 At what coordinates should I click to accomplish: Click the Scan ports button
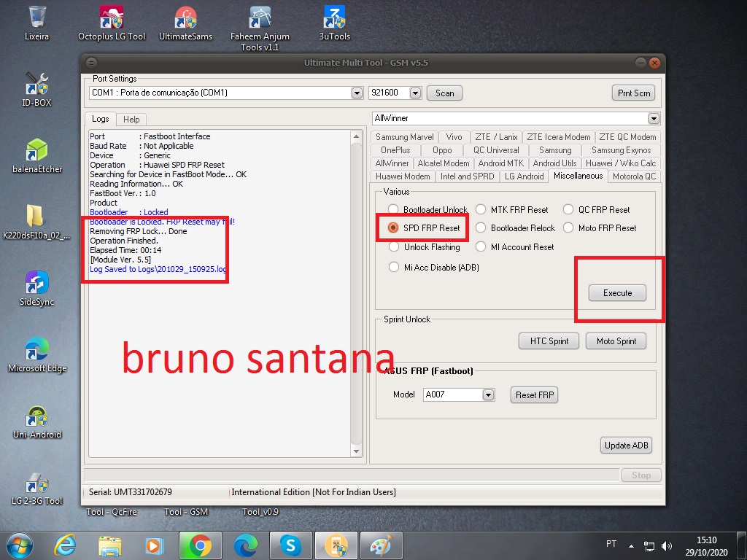point(444,93)
